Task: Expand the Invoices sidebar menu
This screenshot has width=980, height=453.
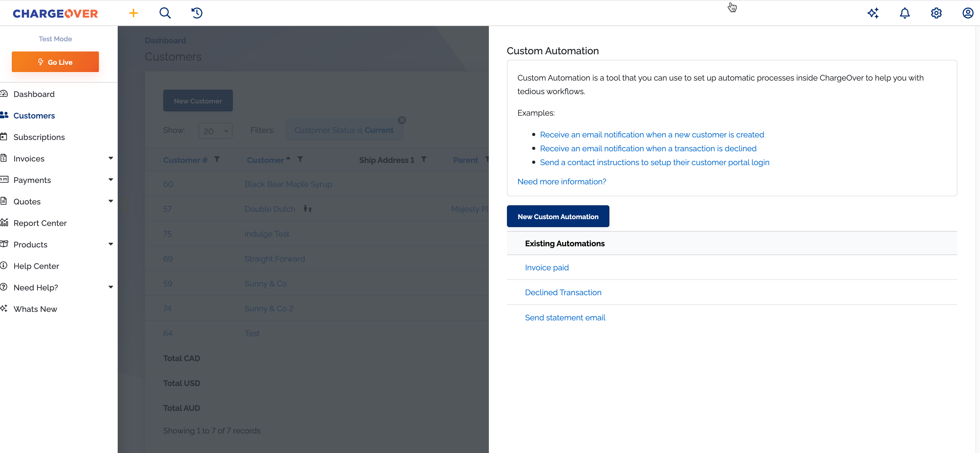Action: 110,158
